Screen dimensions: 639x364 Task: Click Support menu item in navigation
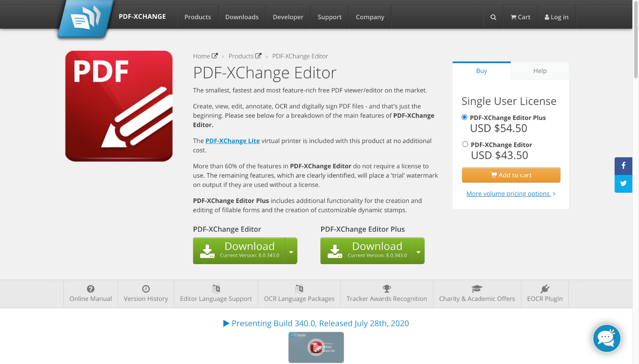330,17
